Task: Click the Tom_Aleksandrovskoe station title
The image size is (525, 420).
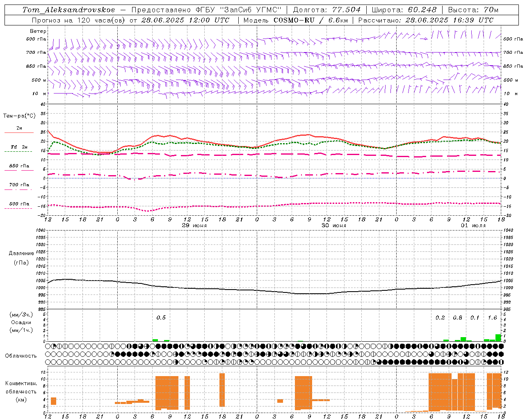Action: (69, 10)
